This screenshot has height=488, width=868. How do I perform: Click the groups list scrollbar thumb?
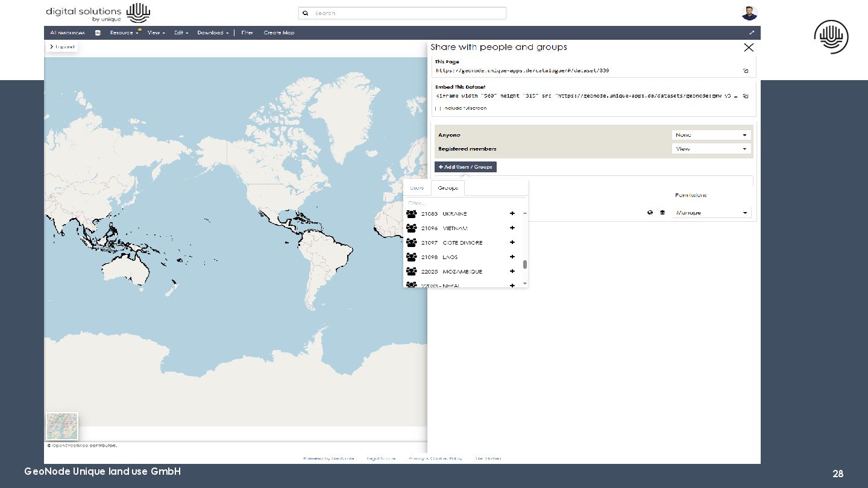pos(525,264)
